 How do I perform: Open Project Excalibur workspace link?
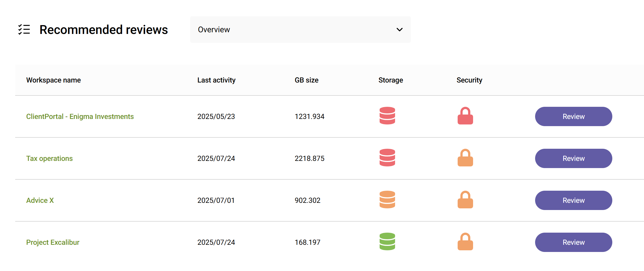tap(53, 242)
